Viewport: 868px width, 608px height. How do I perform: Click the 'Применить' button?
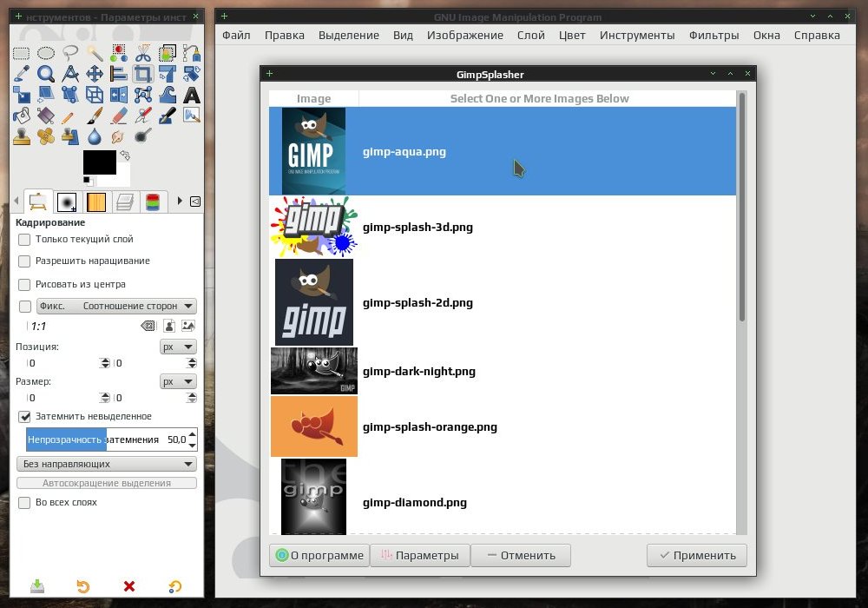click(x=697, y=555)
